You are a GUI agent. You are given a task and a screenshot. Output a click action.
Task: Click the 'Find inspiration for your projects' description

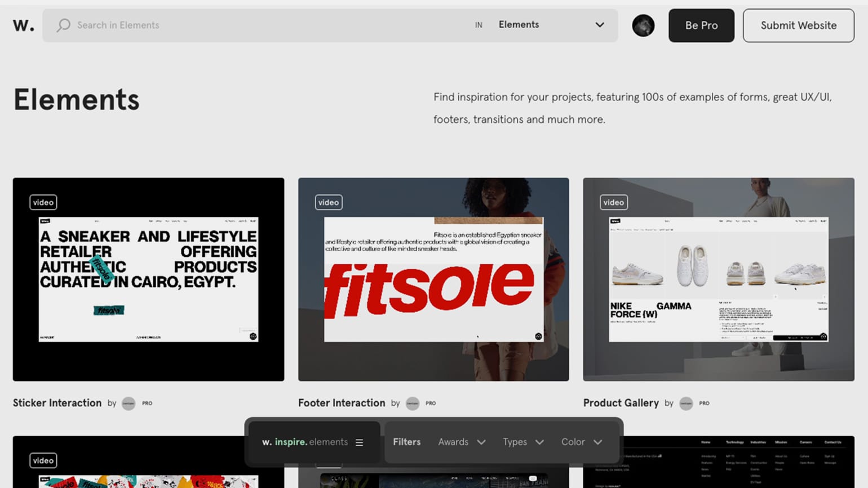[x=632, y=108]
